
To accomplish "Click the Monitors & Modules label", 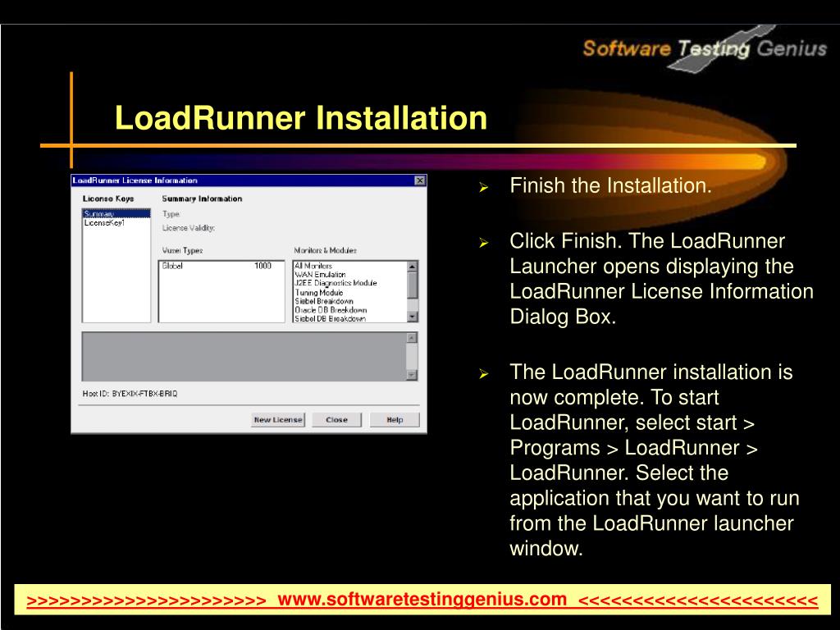I will [325, 250].
